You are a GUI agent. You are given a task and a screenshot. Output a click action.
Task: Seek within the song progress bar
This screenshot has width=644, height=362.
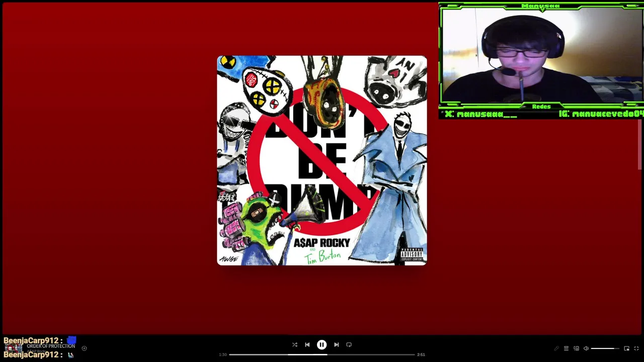(322, 354)
